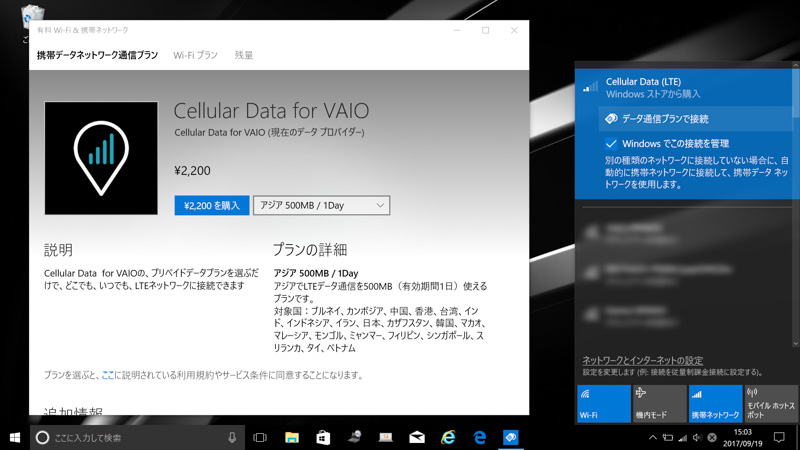Switch to the 残量 tab
The image size is (800, 450).
243,55
